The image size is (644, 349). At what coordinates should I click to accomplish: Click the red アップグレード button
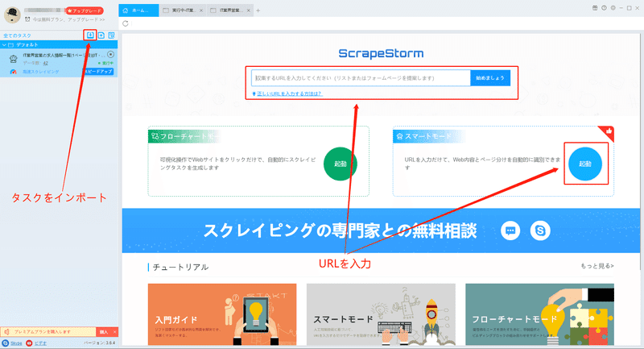tap(85, 10)
